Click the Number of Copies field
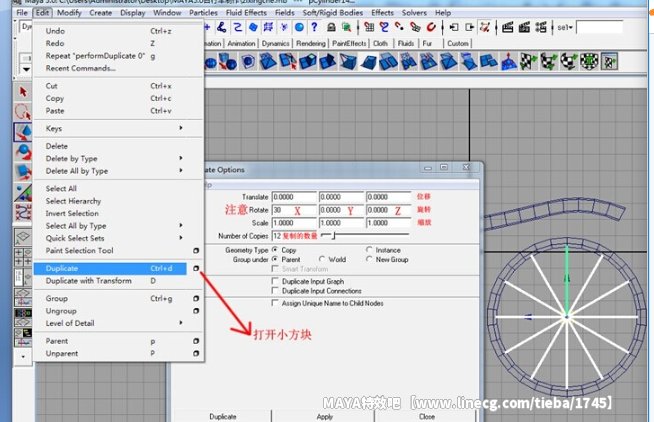The height and width of the screenshot is (422, 654). point(294,236)
